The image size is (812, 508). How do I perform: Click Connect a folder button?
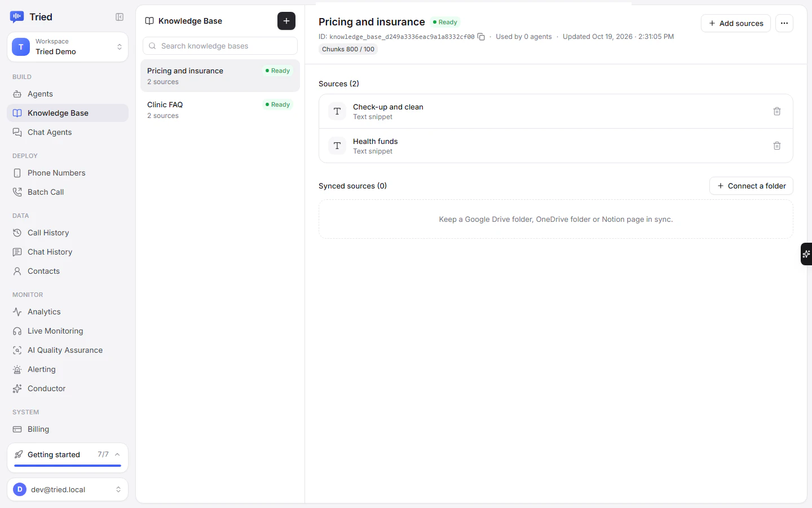751,186
